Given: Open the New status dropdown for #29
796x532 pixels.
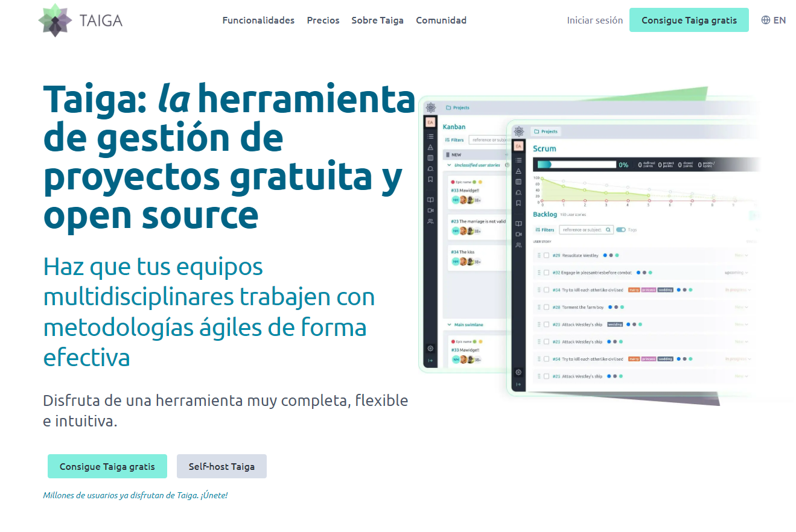Looking at the screenshot, I should 741,256.
